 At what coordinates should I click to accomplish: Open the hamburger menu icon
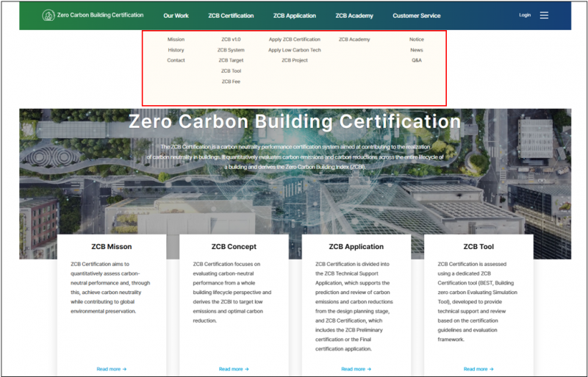544,15
